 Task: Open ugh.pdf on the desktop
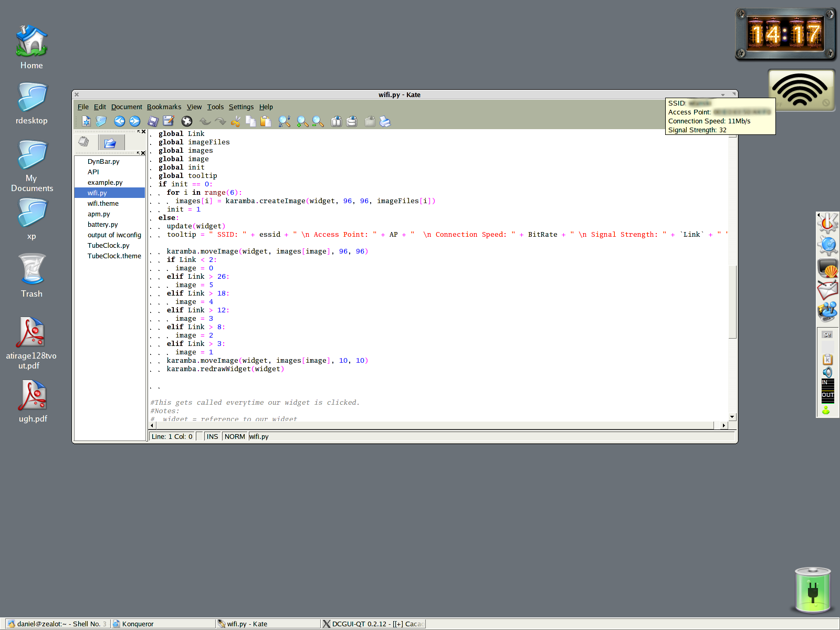(x=33, y=402)
